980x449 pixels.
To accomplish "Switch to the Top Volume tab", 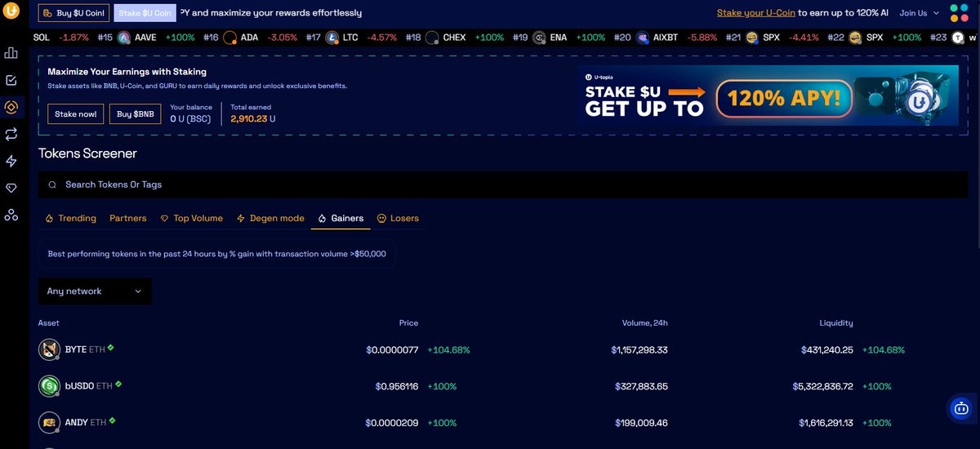I will click(192, 218).
